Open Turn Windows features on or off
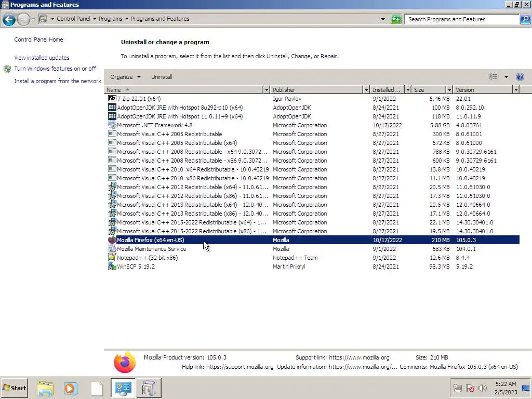 tap(55, 69)
